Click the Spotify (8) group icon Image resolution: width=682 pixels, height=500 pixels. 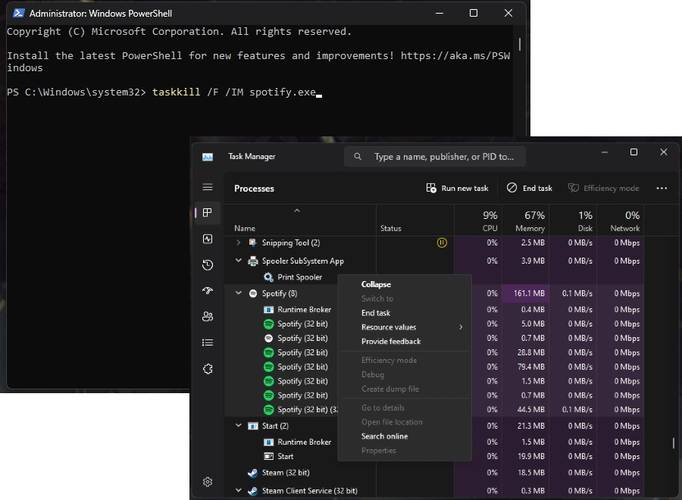[253, 293]
